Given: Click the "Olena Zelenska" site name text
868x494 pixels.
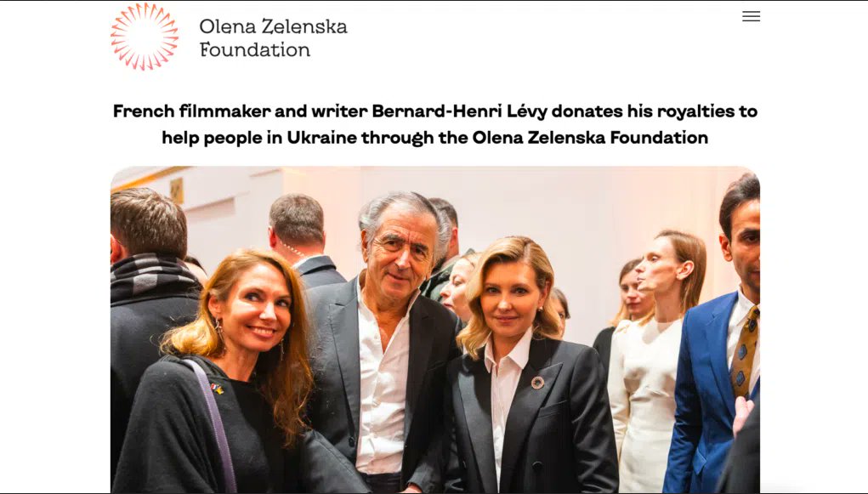Looking at the screenshot, I should [x=273, y=26].
